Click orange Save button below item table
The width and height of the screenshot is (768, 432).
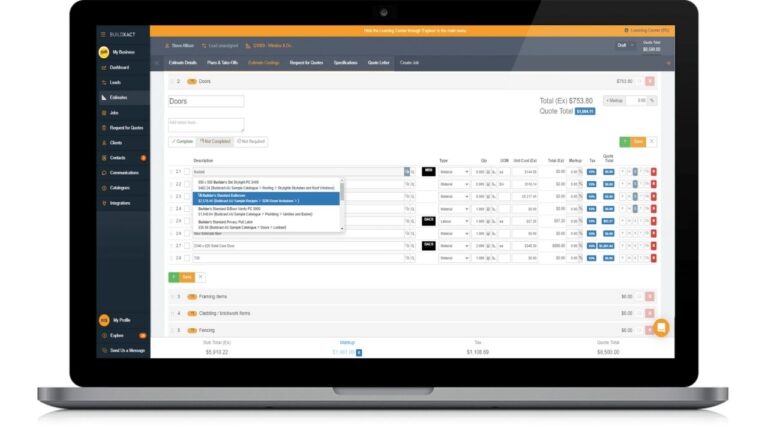click(x=187, y=277)
